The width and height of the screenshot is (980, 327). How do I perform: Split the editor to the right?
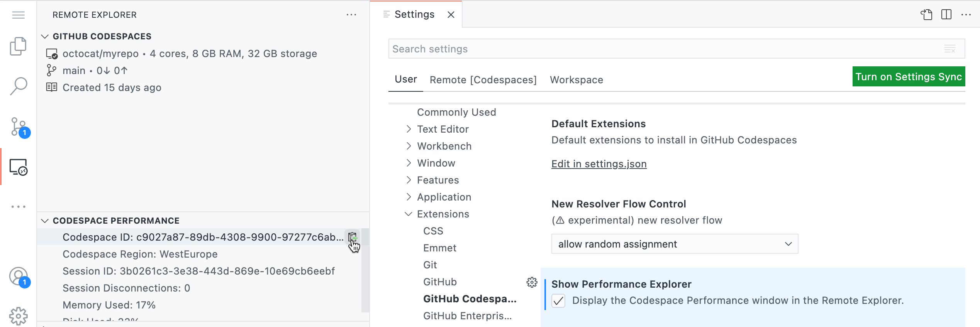click(x=946, y=15)
